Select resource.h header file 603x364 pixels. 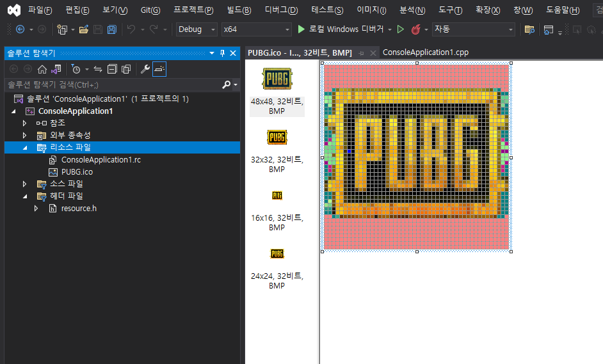[79, 209]
